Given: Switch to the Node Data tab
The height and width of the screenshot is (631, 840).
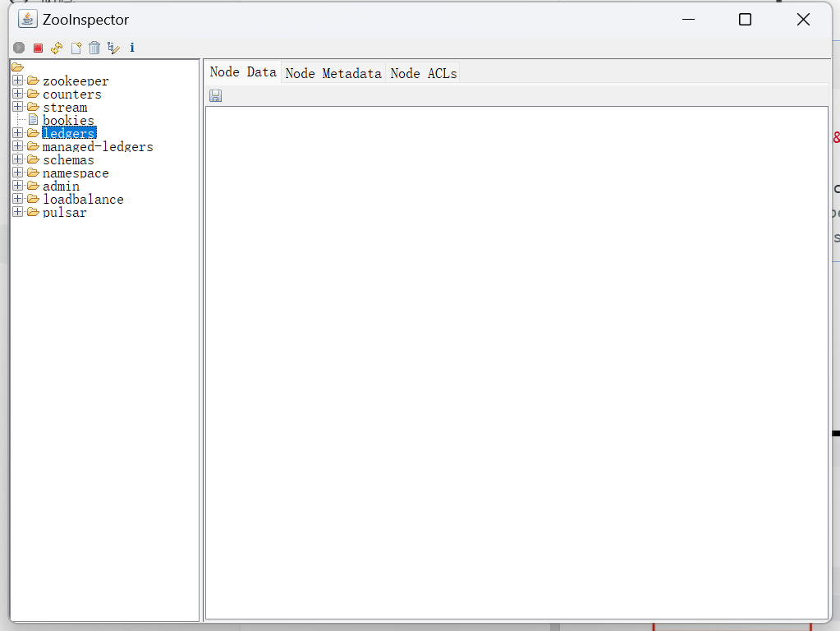Looking at the screenshot, I should tap(243, 71).
